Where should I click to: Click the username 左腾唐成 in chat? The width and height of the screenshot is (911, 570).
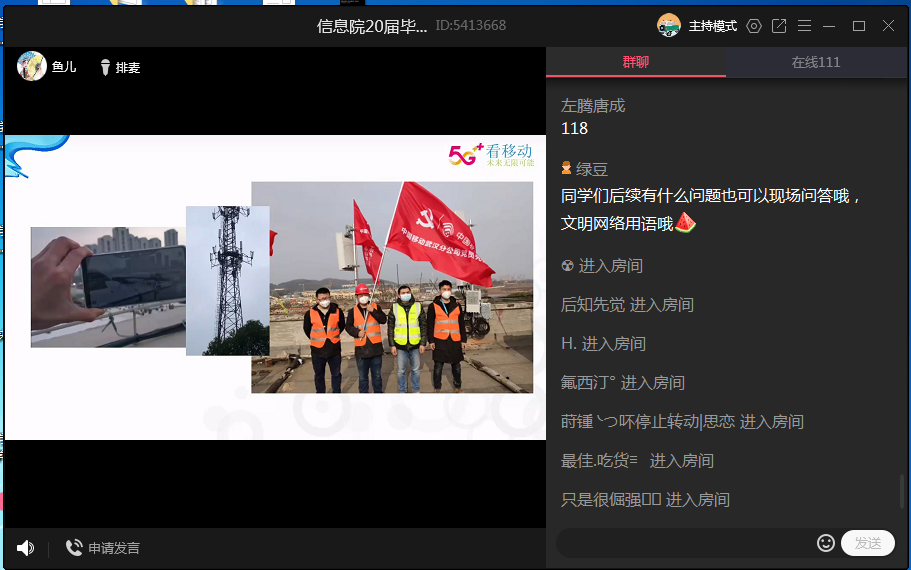coord(593,105)
